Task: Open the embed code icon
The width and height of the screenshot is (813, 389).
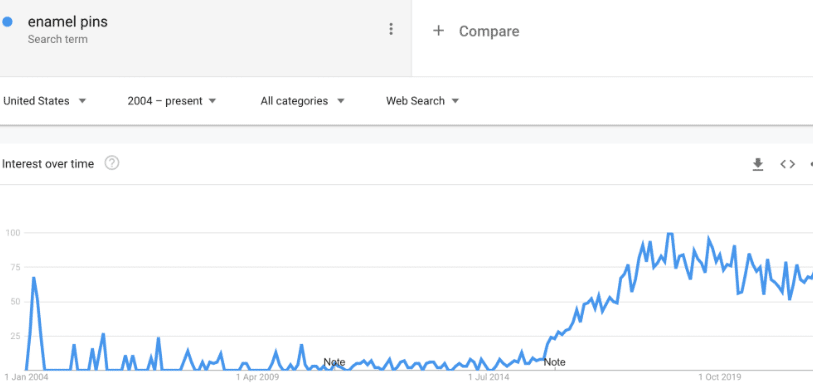Action: click(788, 164)
